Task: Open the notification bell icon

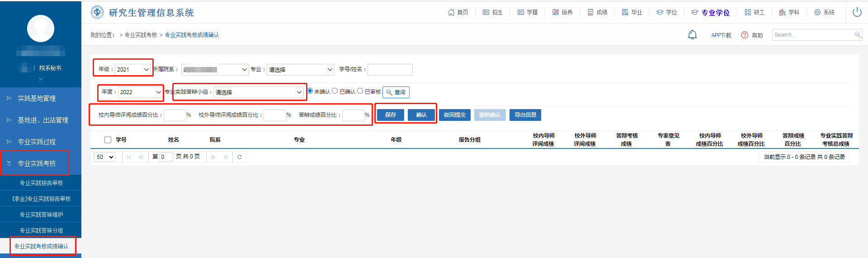Action: pyautogui.click(x=692, y=35)
